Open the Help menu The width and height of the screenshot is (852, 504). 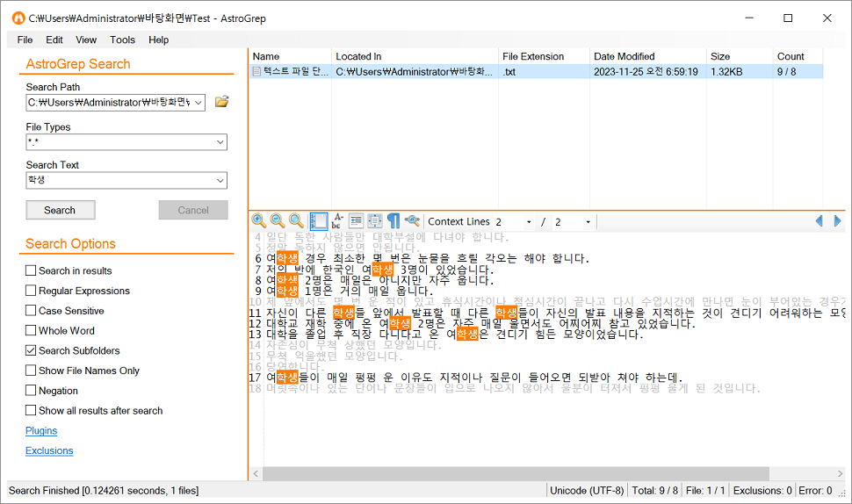coord(159,40)
